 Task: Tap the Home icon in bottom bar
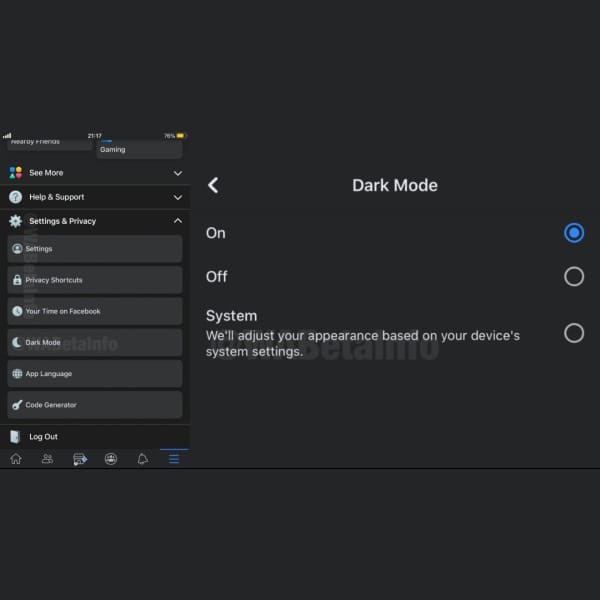pos(16,459)
